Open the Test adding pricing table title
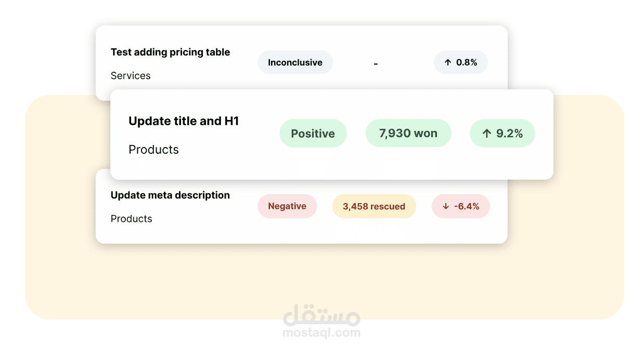This screenshot has width=644, height=346. (x=170, y=52)
